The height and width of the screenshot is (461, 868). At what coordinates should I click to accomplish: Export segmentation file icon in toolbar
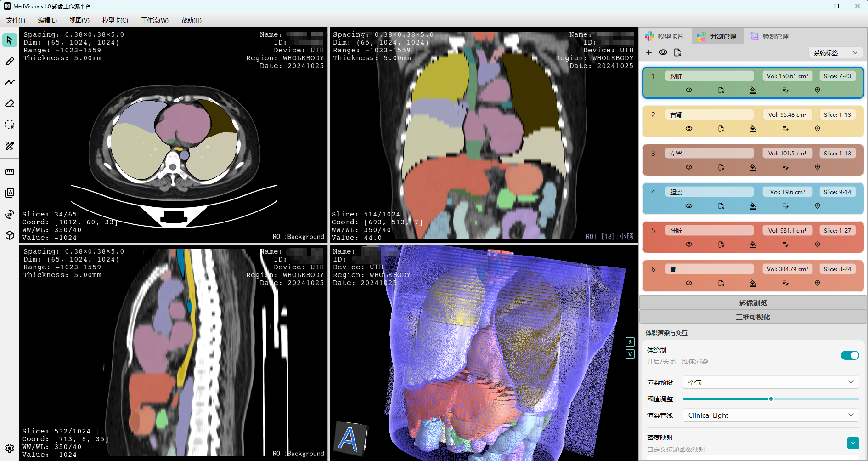tap(677, 52)
